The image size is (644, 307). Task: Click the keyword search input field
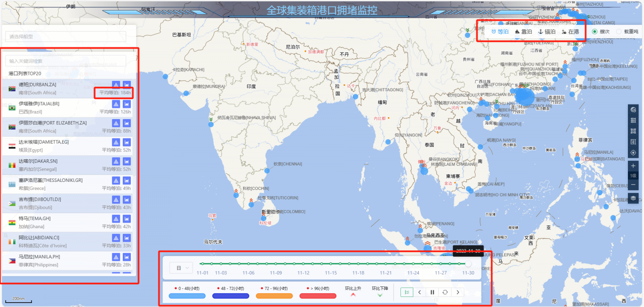66,61
